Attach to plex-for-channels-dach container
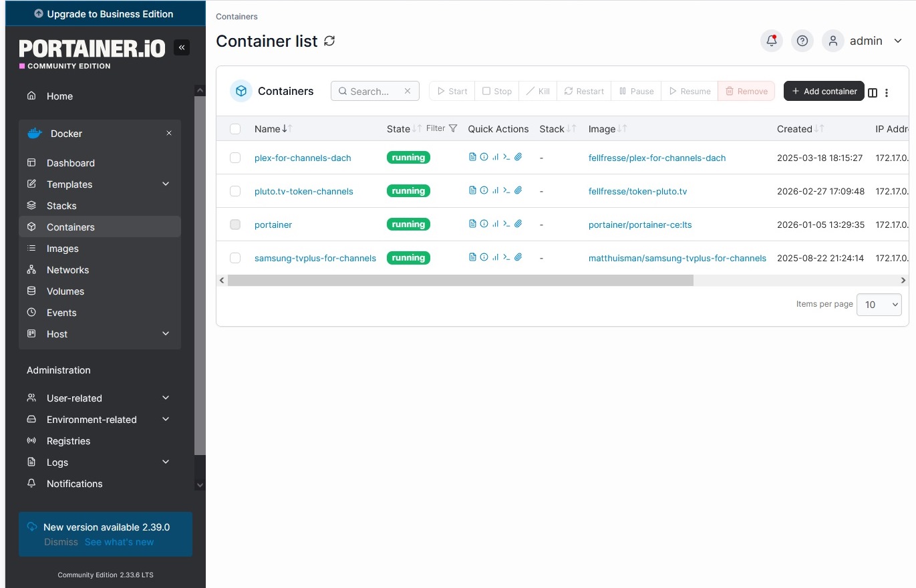Viewport: 916px width, 588px height. pyautogui.click(x=518, y=157)
